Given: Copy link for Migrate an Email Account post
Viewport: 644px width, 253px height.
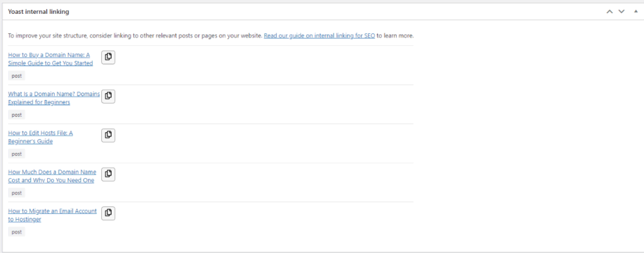Looking at the screenshot, I should (x=108, y=213).
